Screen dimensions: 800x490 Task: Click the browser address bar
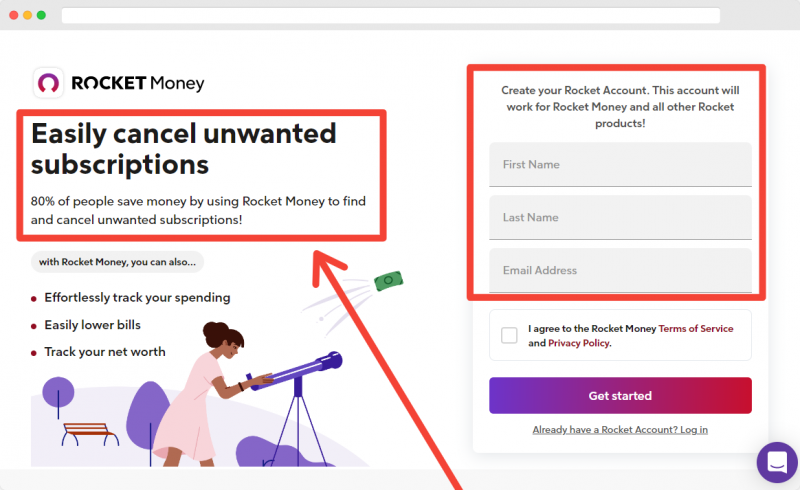point(391,15)
